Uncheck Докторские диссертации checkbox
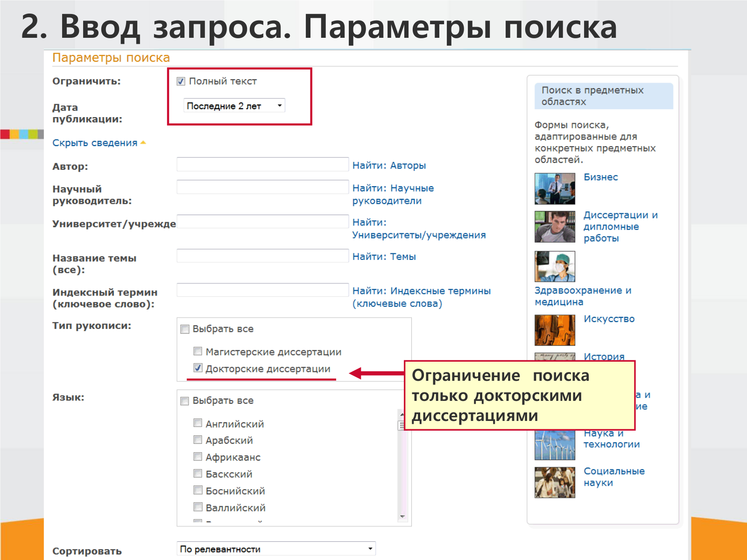The image size is (747, 560). 198,368
